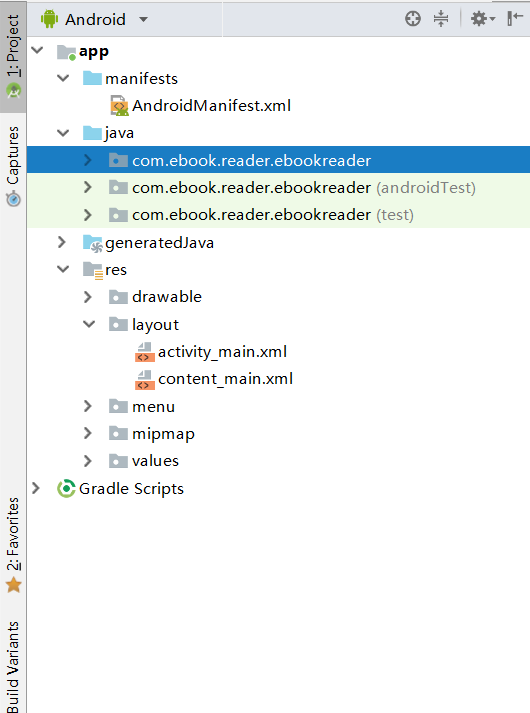Collapse the layout folder chevron
The width and height of the screenshot is (530, 713).
[x=89, y=324]
